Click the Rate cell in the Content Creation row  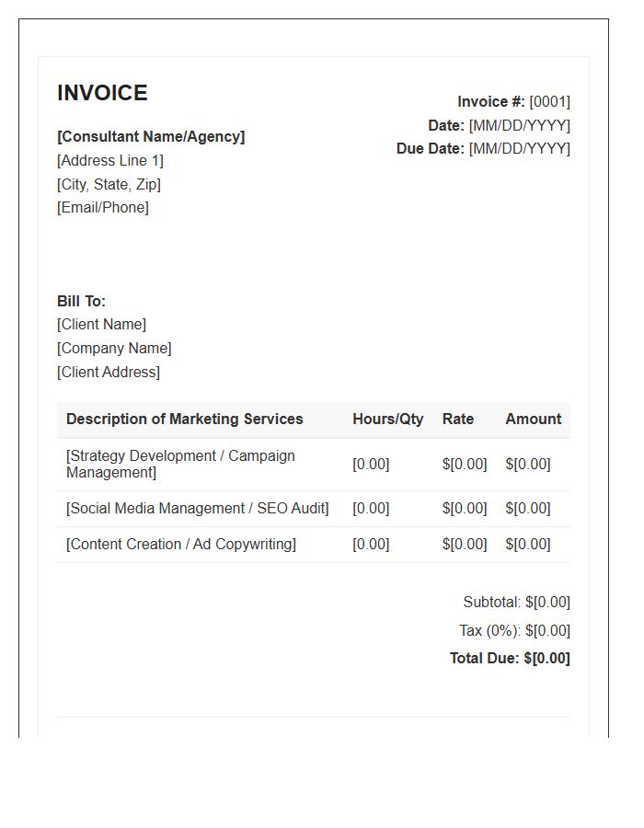(465, 545)
